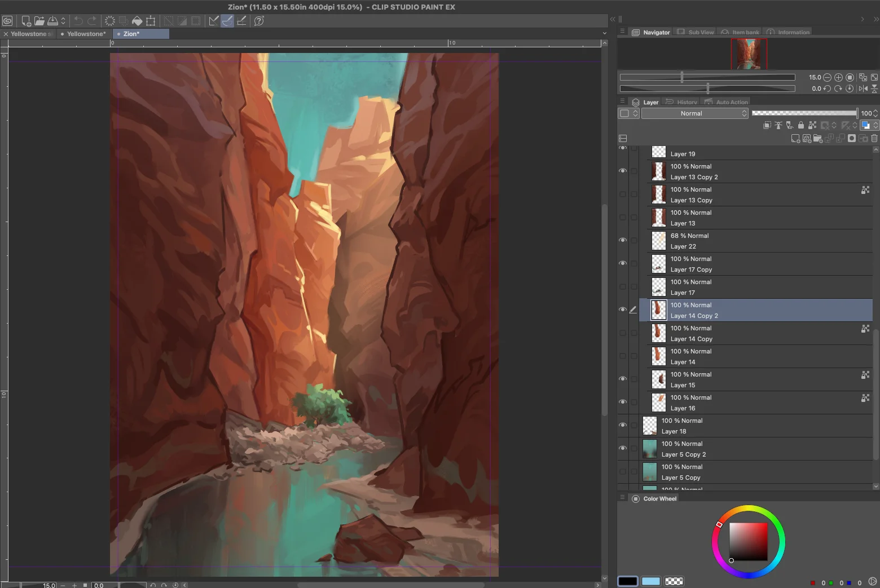Screen dimensions: 880x588
Task: Toggle Snap to Ruler icon
Action: [x=214, y=21]
